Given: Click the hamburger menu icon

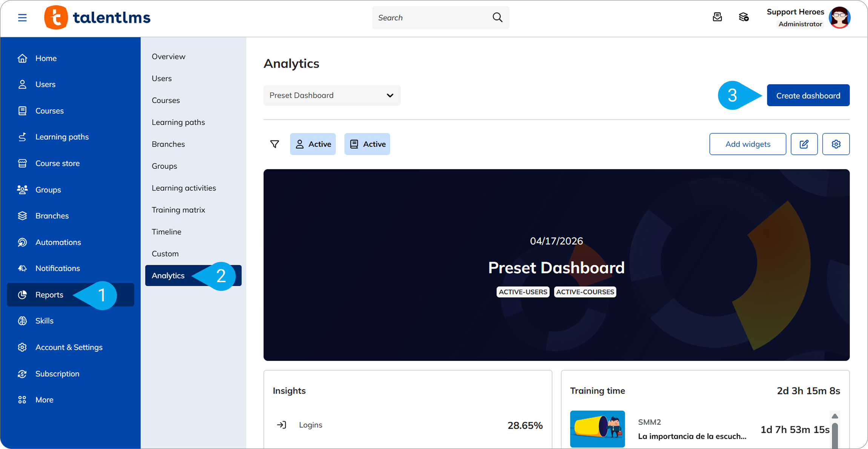Looking at the screenshot, I should [x=22, y=18].
